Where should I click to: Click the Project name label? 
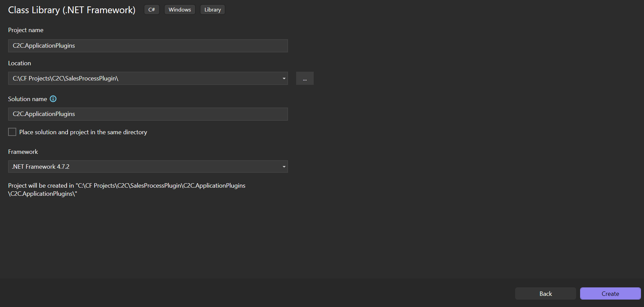(26, 30)
